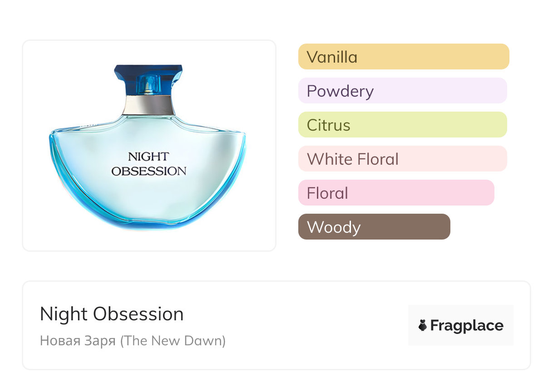Screen dimensions: 553x392
Task: Click the Fragplace wordmark text
Action: click(x=467, y=326)
